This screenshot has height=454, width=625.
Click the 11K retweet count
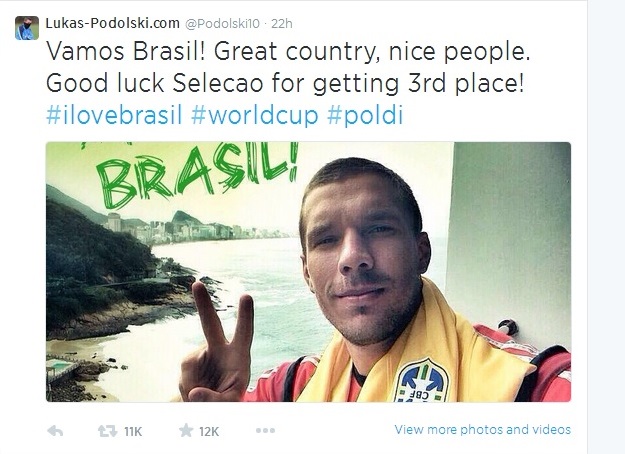click(132, 431)
